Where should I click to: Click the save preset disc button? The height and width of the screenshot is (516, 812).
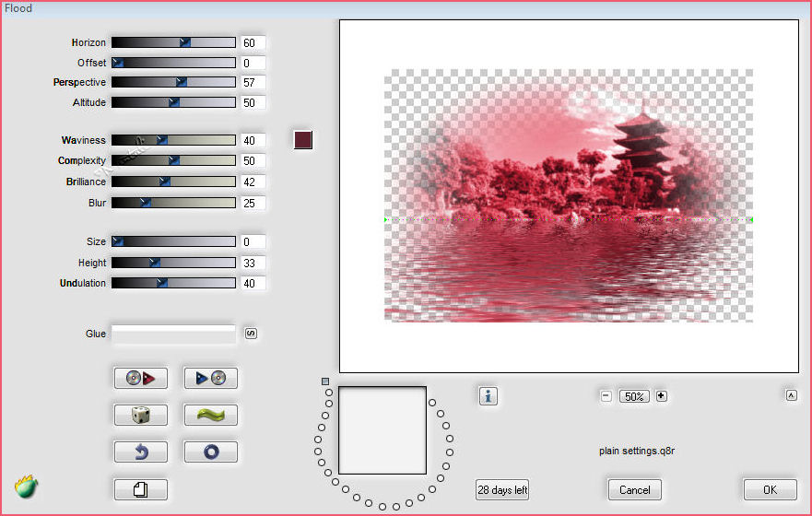(210, 378)
